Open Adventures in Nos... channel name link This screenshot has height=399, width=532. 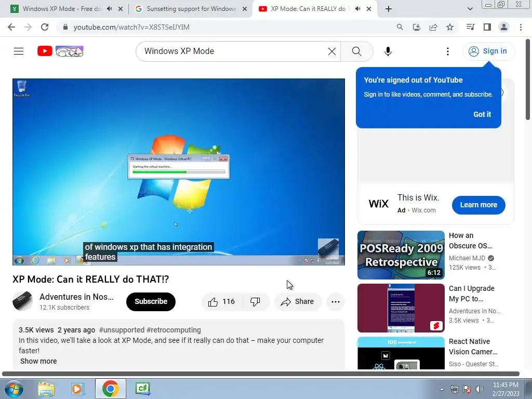click(x=76, y=297)
